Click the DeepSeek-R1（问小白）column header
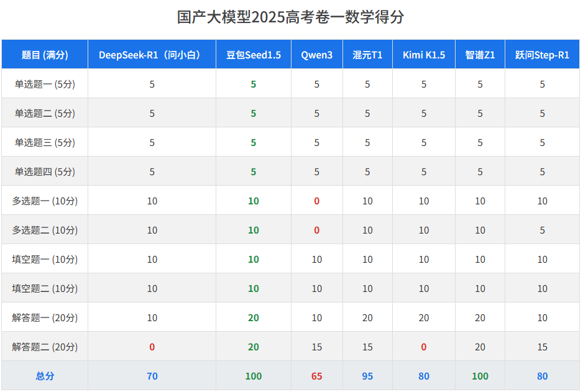The width and height of the screenshot is (583, 392). click(152, 55)
